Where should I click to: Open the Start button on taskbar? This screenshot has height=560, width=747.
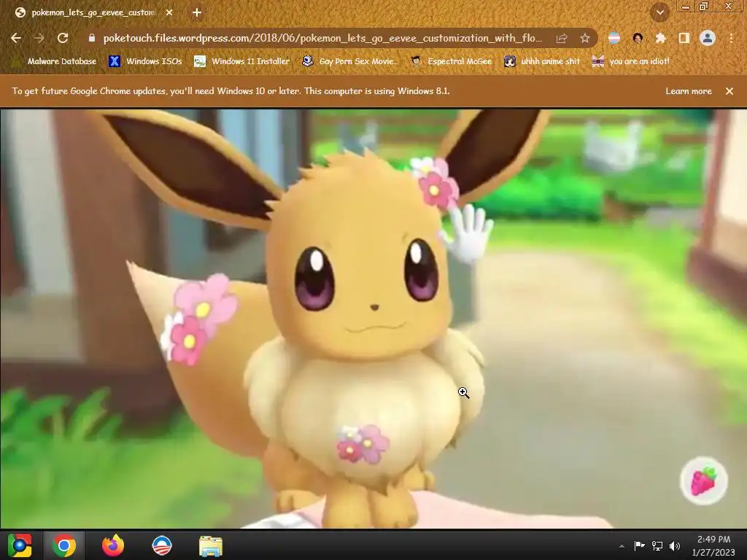[x=20, y=545]
